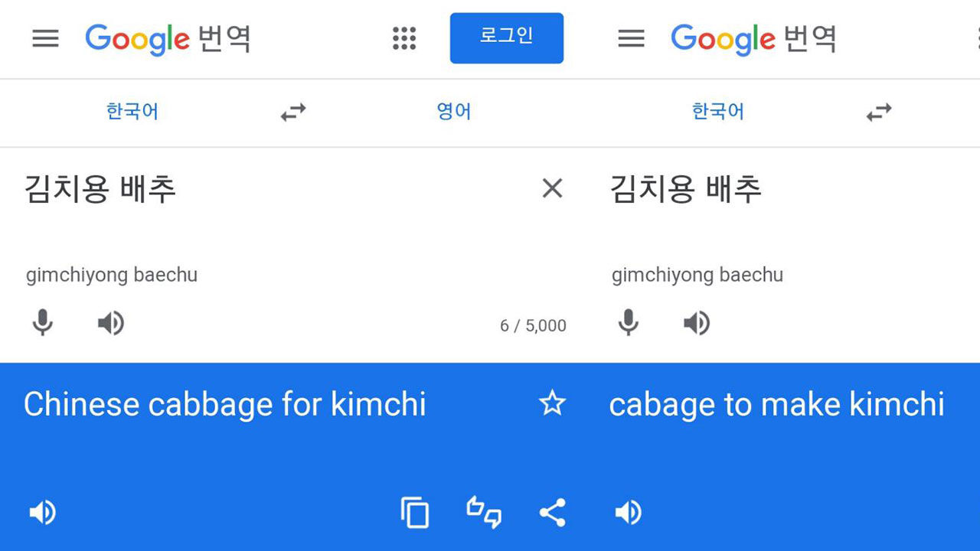
Task: Play audio for the right panel's romanization
Action: click(x=696, y=322)
